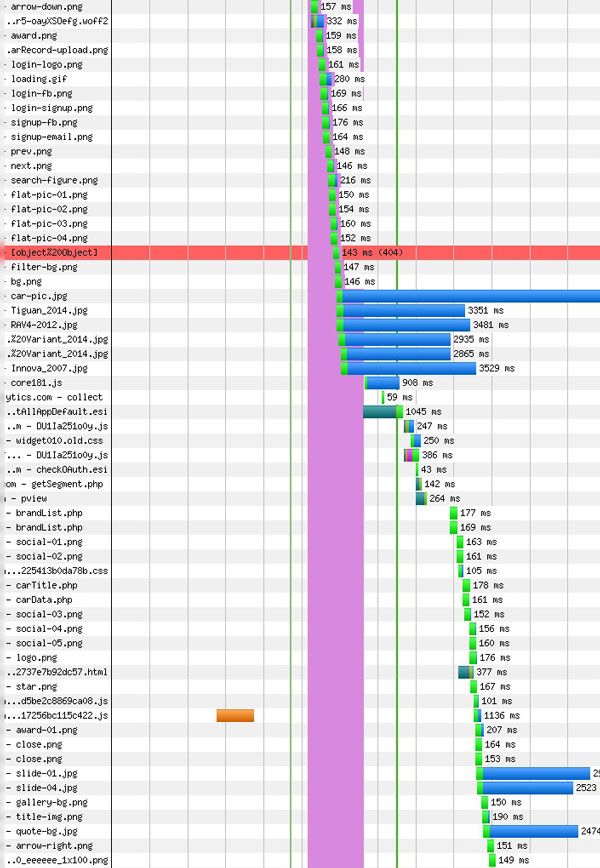The width and height of the screenshot is (600, 868).
Task: Select the RAV4-2012.jpg request label
Action: (x=44, y=324)
